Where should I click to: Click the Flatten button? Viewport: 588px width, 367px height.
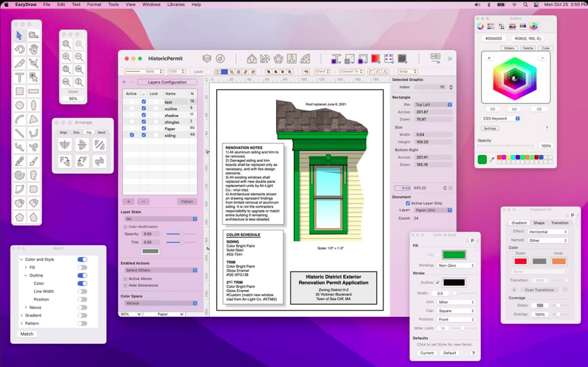coord(187,202)
